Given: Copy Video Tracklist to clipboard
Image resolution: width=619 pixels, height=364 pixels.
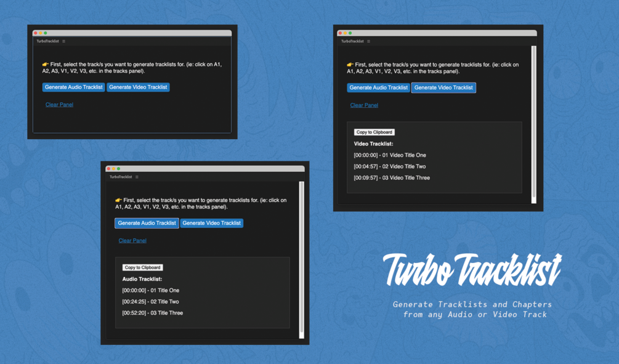Looking at the screenshot, I should [x=374, y=132].
